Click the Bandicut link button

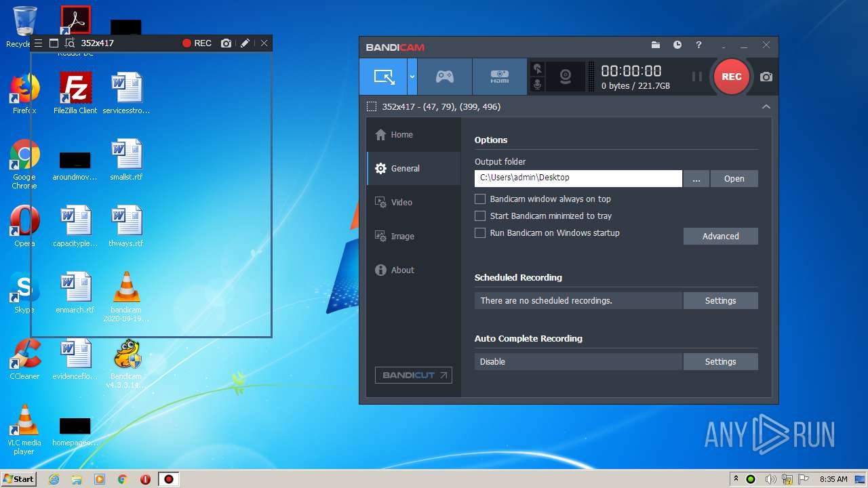click(414, 375)
